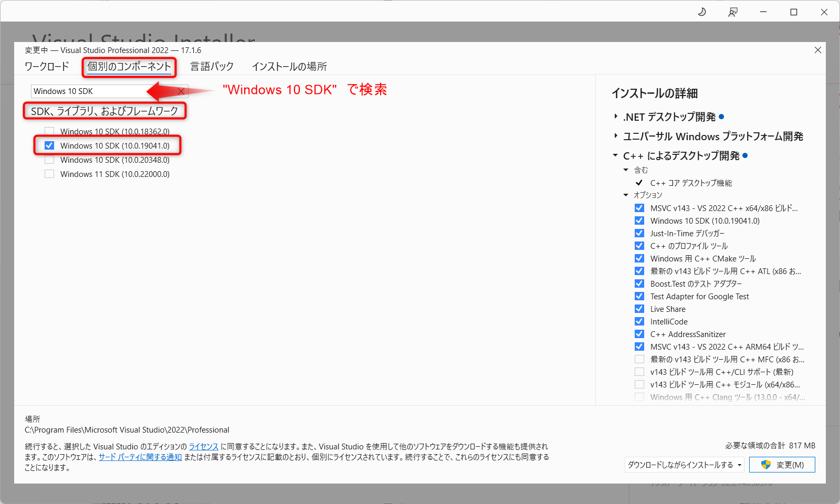The width and height of the screenshot is (840, 504).
Task: Check Windows 10 SDK (10.0.18362.0)
Action: point(49,131)
